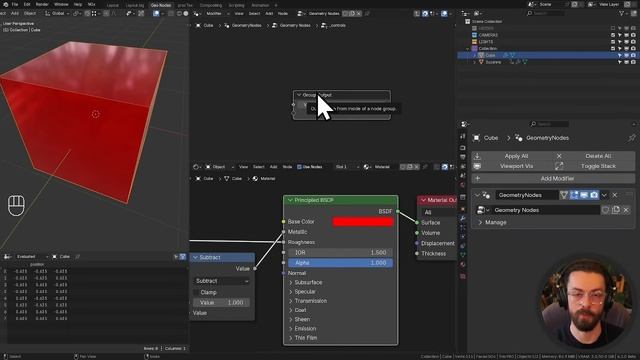Open the File menu

click(15, 4)
